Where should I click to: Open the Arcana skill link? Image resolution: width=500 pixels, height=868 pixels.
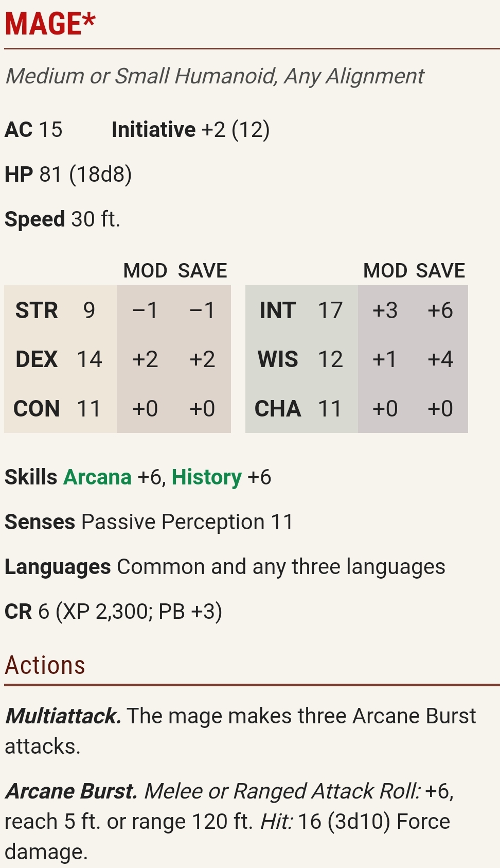[x=97, y=477]
